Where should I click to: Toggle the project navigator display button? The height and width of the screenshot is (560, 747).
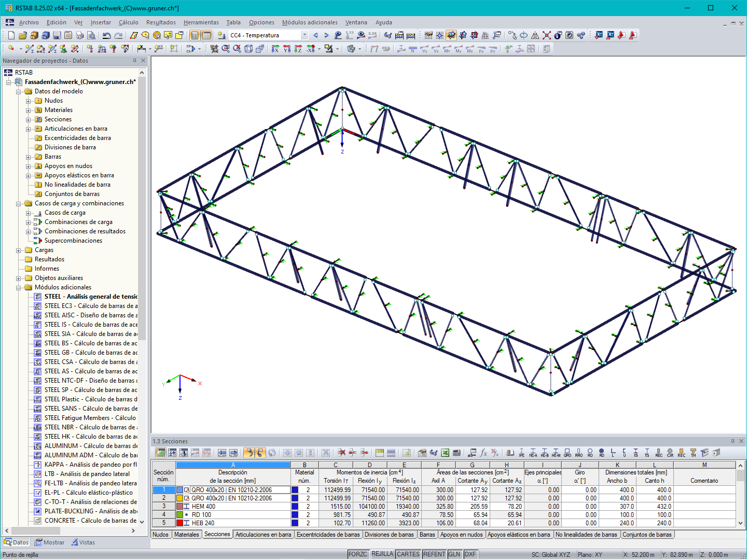pyautogui.click(x=195, y=35)
